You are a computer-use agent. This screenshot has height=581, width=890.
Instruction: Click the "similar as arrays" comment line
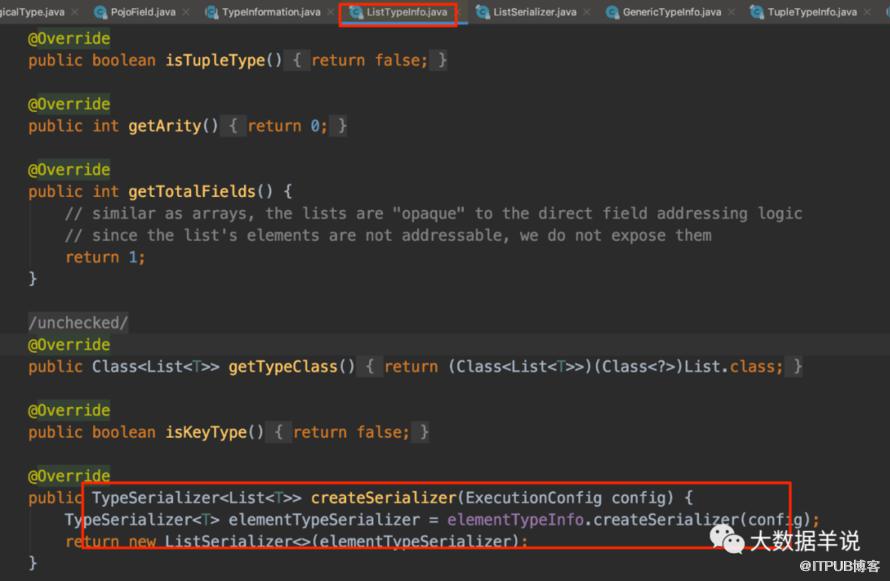pos(434,214)
